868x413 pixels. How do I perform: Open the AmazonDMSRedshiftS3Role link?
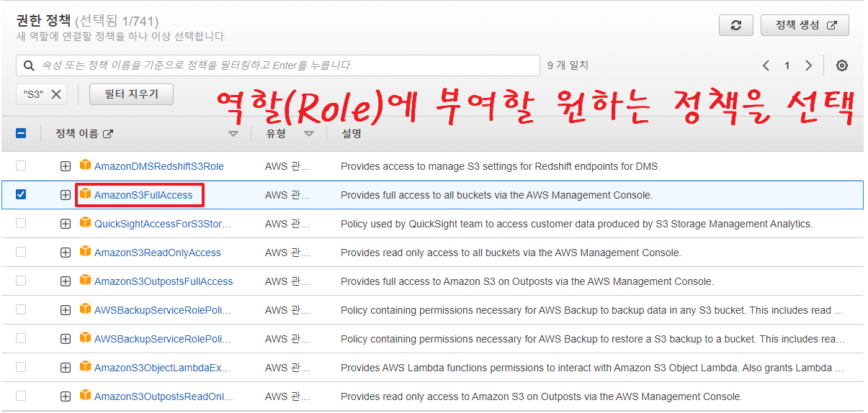pyautogui.click(x=159, y=166)
